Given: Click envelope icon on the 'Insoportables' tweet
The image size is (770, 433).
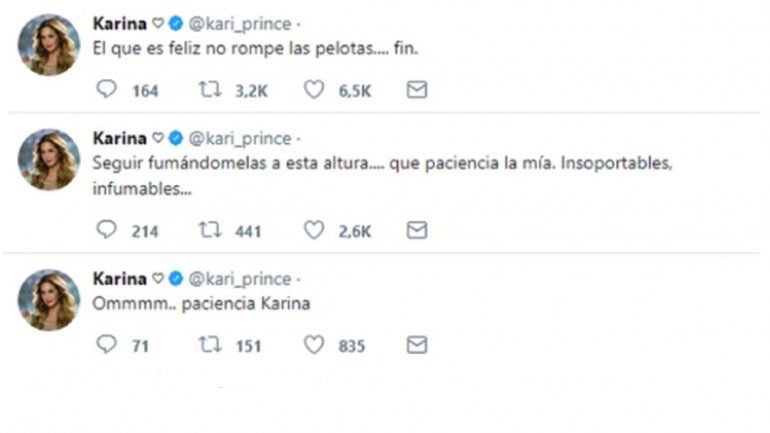Looking at the screenshot, I should 417,230.
